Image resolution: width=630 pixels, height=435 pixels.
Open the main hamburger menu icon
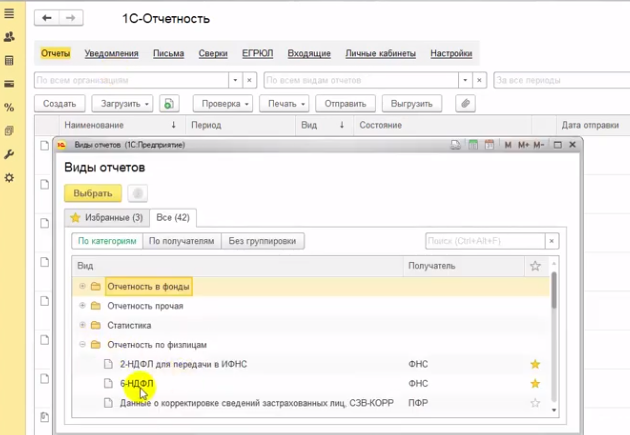(9, 13)
